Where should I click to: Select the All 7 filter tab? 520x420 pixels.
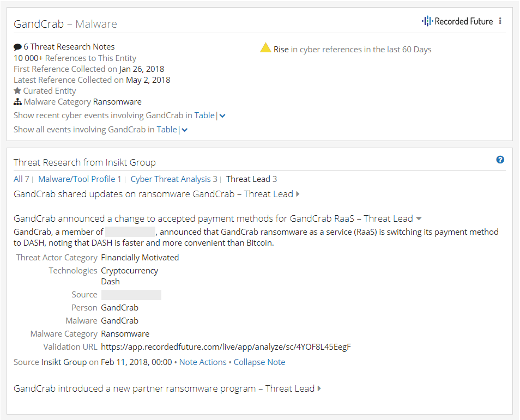tap(22, 179)
